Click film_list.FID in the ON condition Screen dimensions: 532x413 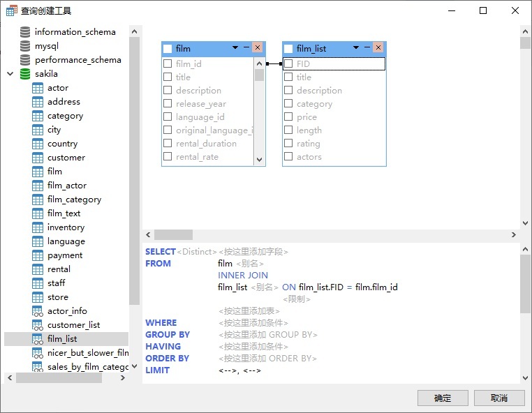click(x=321, y=287)
